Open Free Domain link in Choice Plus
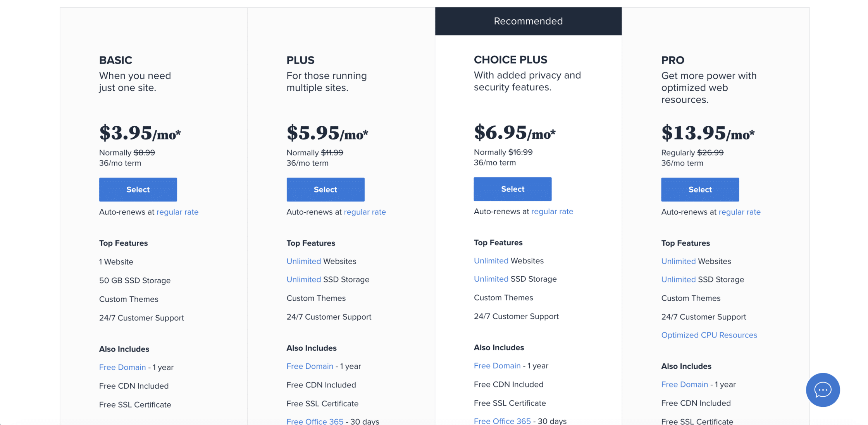This screenshot has height=425, width=868. [x=497, y=366]
